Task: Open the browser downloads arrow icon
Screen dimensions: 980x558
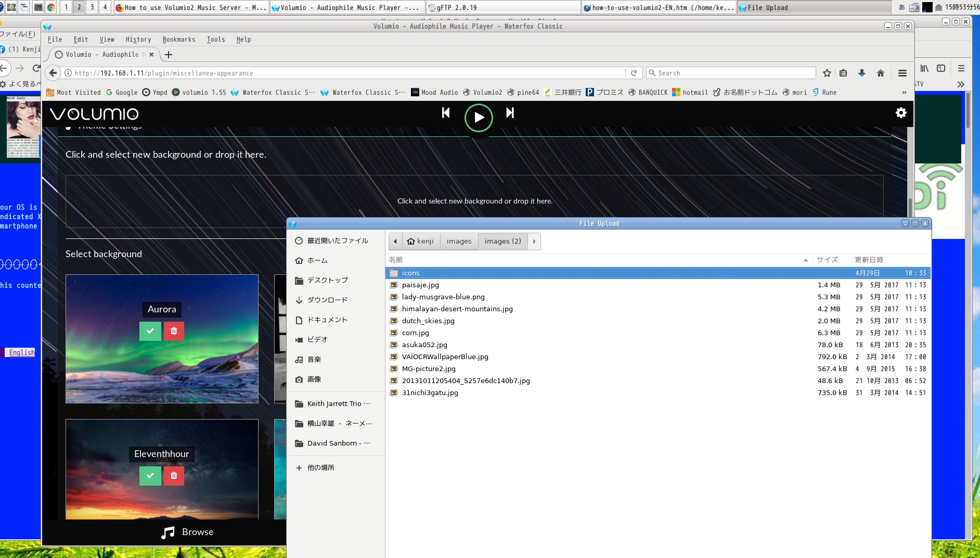Action: pos(862,73)
